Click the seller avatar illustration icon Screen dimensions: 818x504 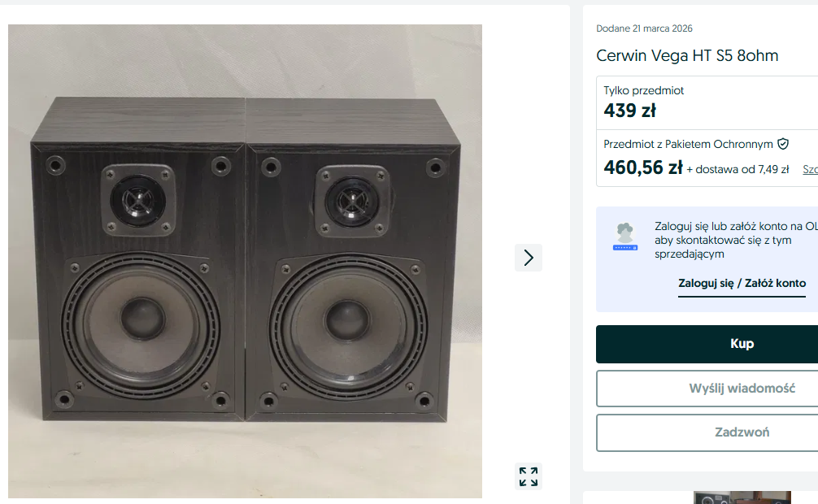[625, 237]
